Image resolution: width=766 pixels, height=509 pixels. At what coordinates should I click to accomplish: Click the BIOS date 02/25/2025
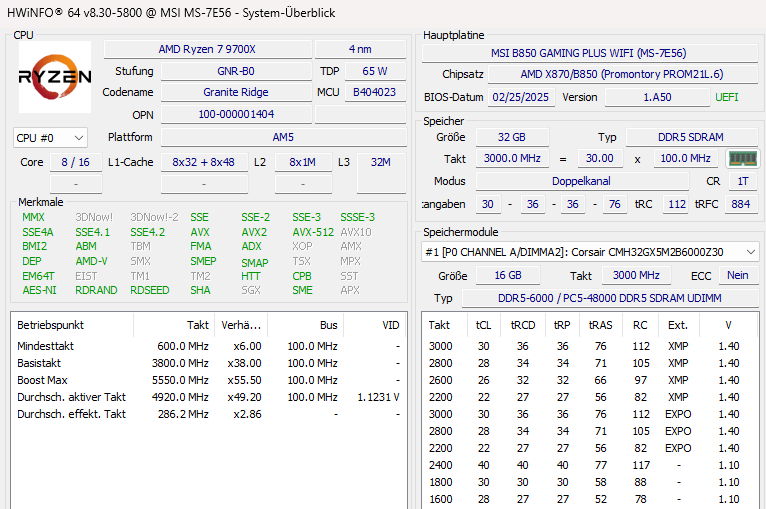(521, 97)
